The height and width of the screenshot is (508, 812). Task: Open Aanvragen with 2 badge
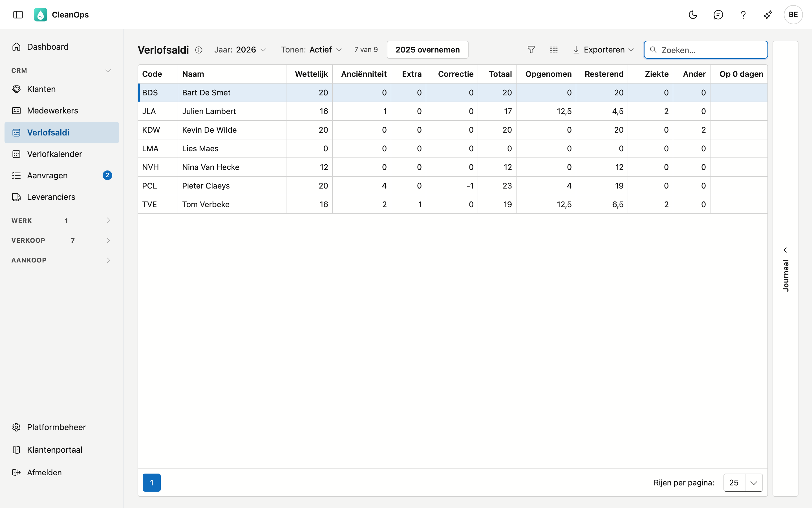[62, 175]
